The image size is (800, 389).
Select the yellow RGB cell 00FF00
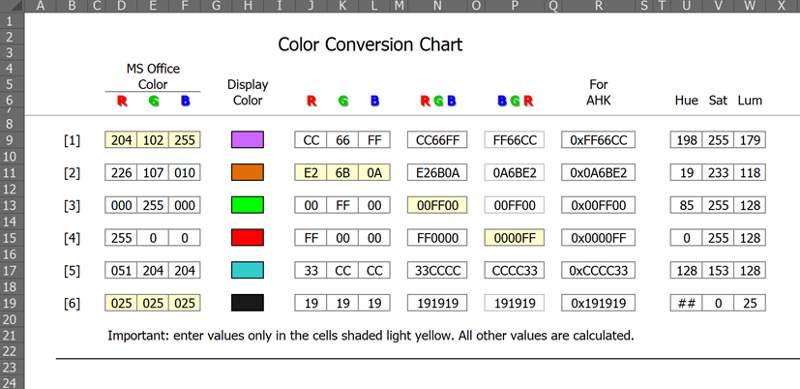(x=437, y=205)
